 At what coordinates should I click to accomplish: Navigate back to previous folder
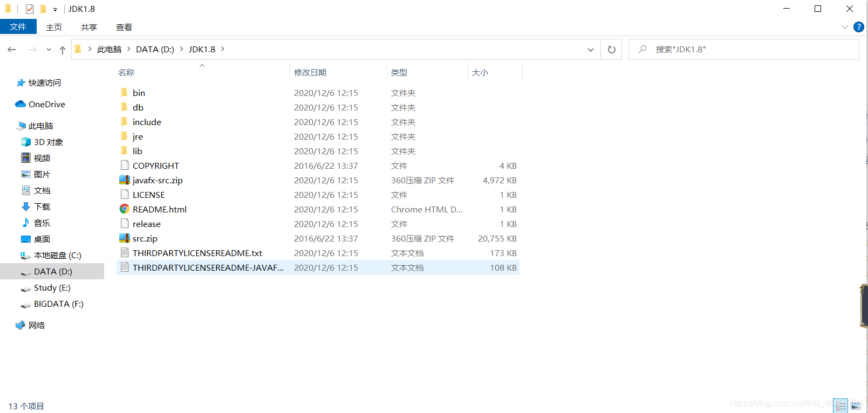point(12,50)
